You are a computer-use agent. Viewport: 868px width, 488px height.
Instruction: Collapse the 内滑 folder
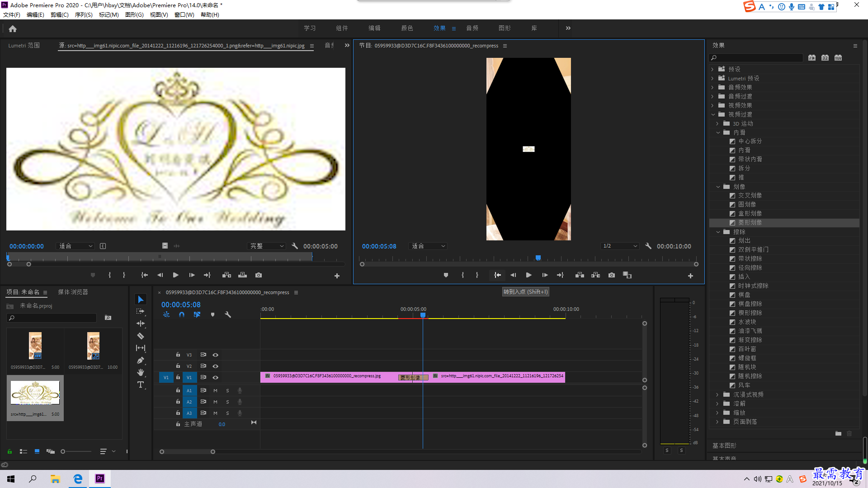click(718, 133)
